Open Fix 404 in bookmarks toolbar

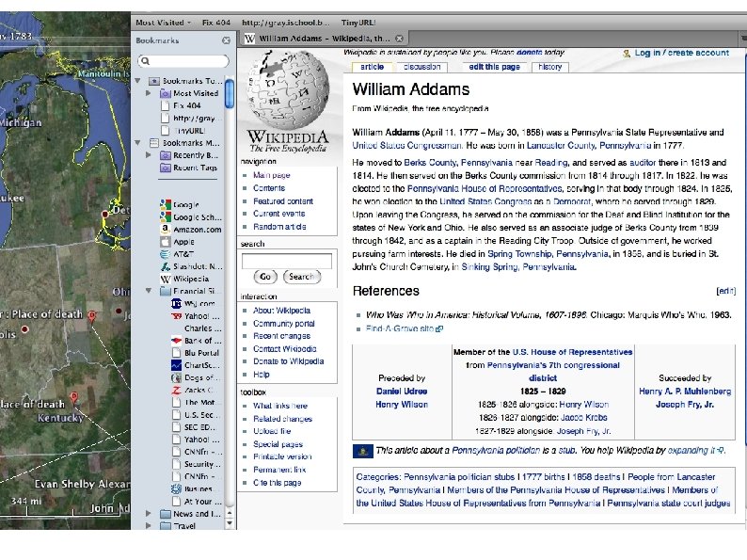point(215,23)
